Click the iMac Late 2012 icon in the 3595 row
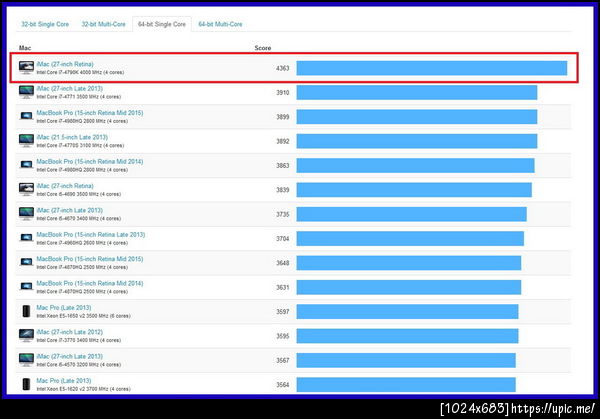This screenshot has height=419, width=600. click(x=26, y=335)
